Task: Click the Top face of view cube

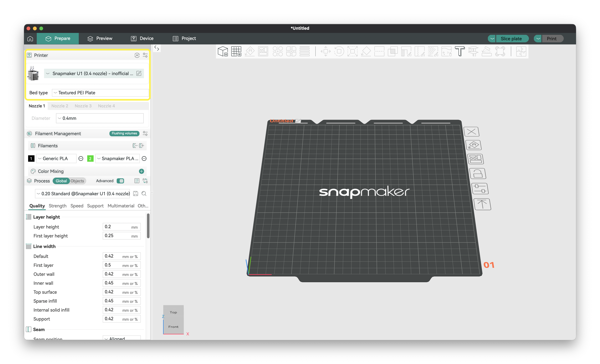Action: (x=173, y=312)
